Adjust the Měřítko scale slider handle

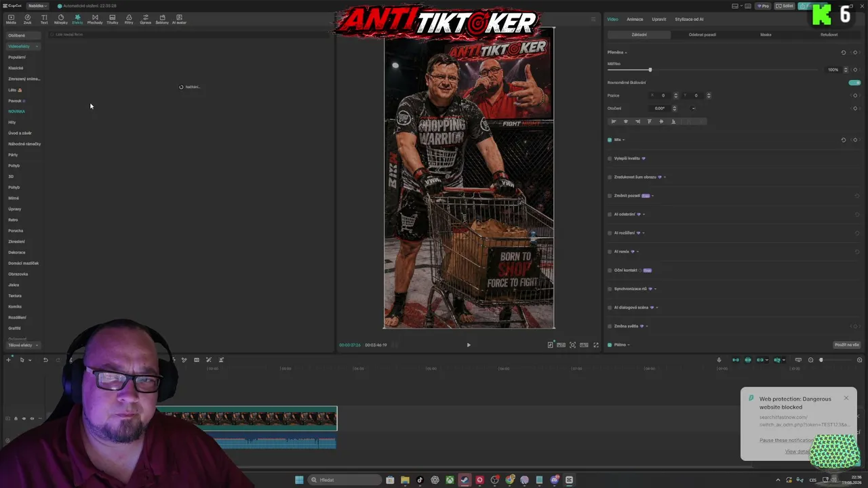[x=650, y=70]
